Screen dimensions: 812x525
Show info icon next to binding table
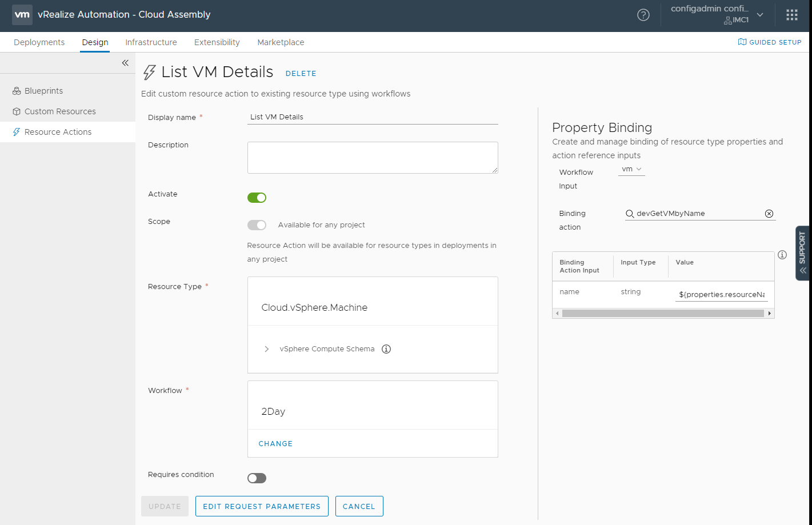coord(782,255)
